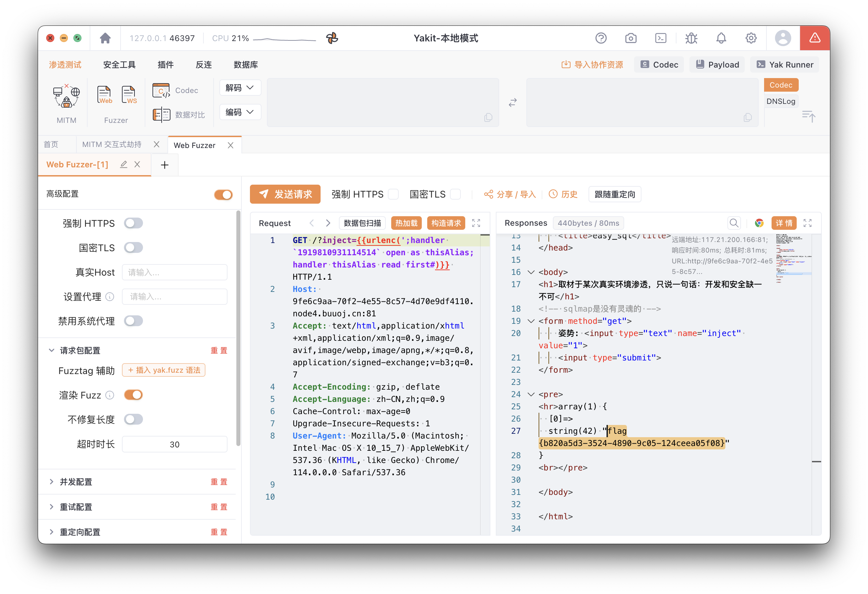Image resolution: width=868 pixels, height=594 pixels.
Task: Click the response search magnifier icon
Action: (734, 223)
